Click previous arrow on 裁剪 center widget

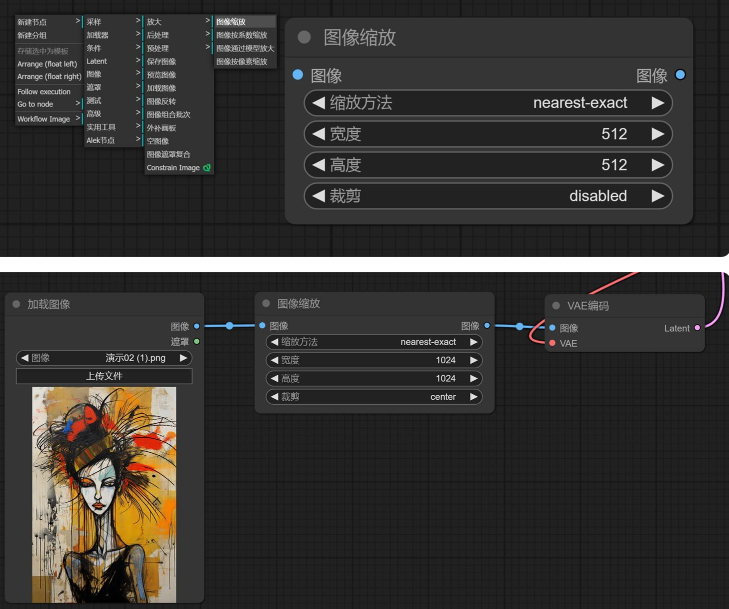(x=274, y=397)
